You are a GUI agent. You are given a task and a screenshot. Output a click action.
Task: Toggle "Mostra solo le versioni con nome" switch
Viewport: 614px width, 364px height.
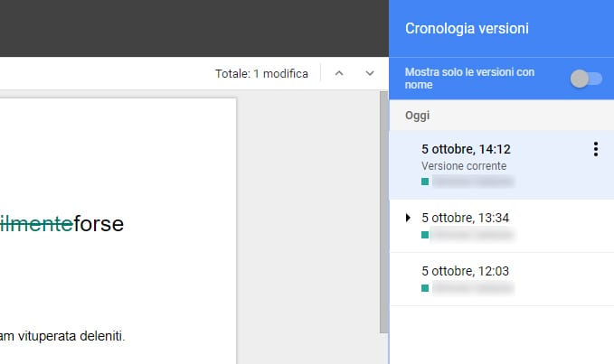tap(586, 79)
